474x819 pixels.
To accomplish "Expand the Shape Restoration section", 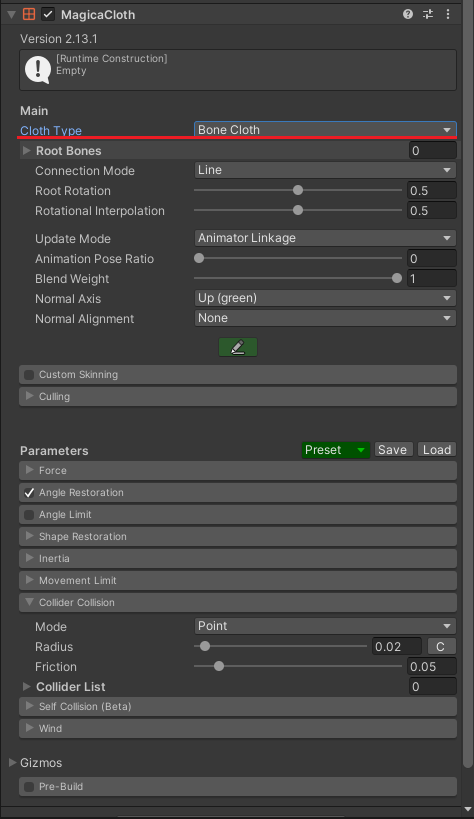I will click(30, 536).
